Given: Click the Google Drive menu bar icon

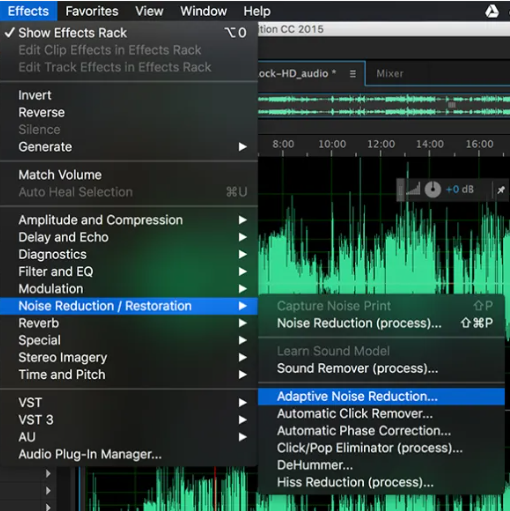Looking at the screenshot, I should (x=492, y=11).
